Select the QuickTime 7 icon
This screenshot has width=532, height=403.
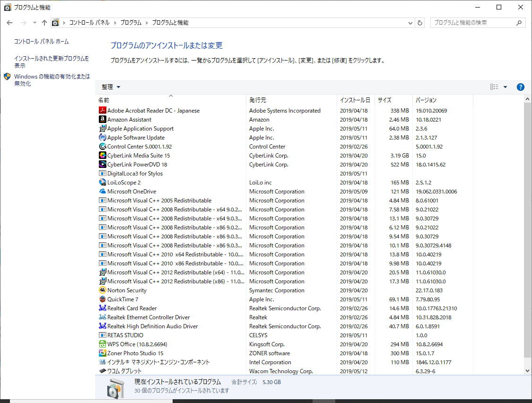pyautogui.click(x=103, y=299)
